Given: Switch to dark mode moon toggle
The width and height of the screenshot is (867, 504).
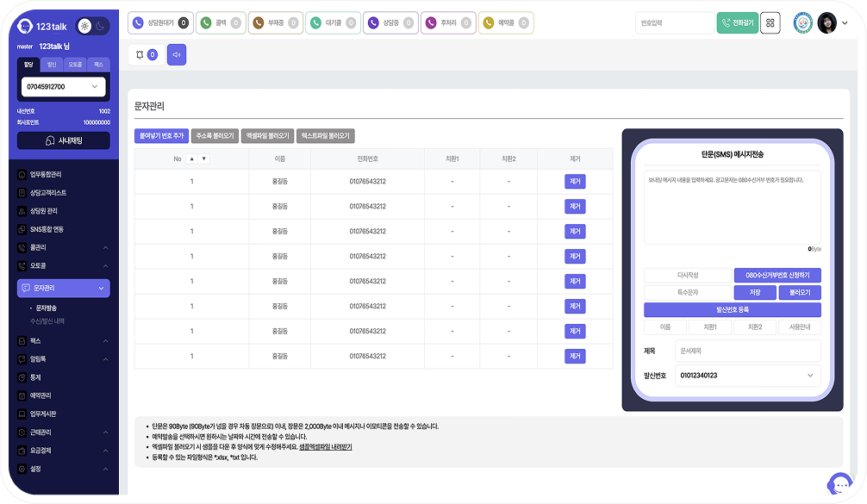Looking at the screenshot, I should (99, 26).
